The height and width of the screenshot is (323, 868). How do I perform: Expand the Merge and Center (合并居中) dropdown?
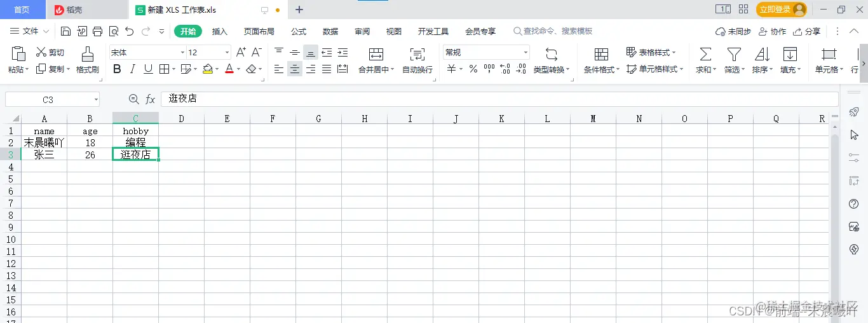(392, 70)
